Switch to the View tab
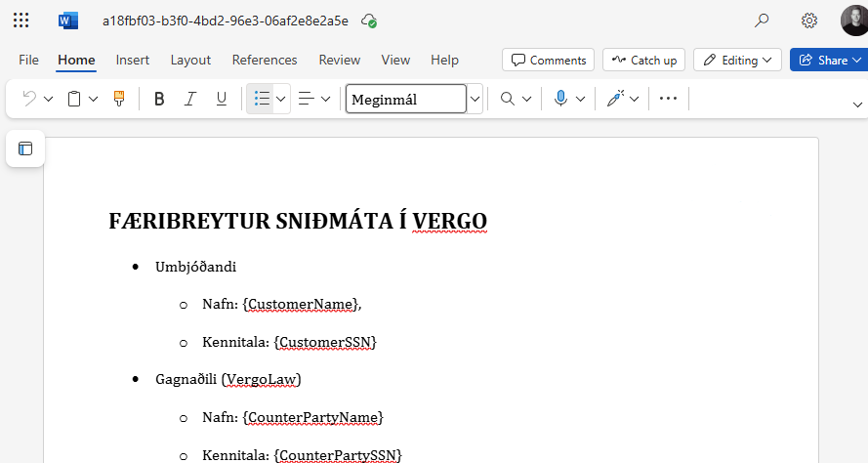Viewport: 868px width, 463px height. pos(395,60)
